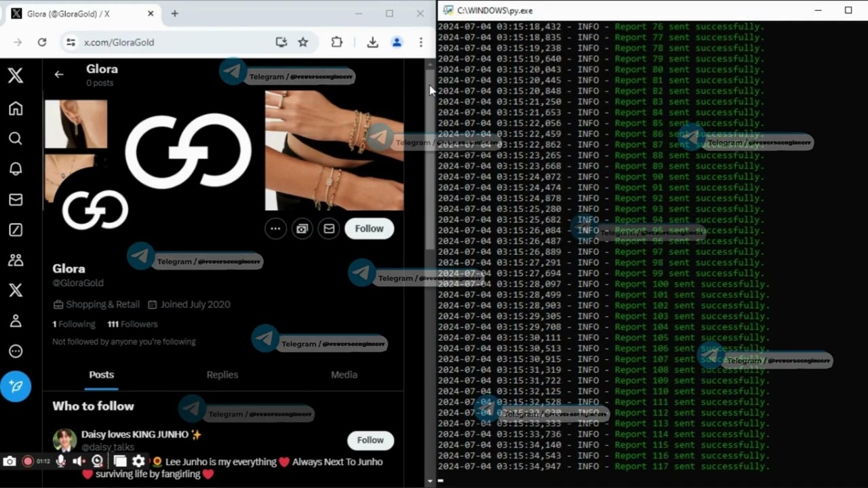
Task: Click the Shopping & Retail category label
Action: click(102, 304)
